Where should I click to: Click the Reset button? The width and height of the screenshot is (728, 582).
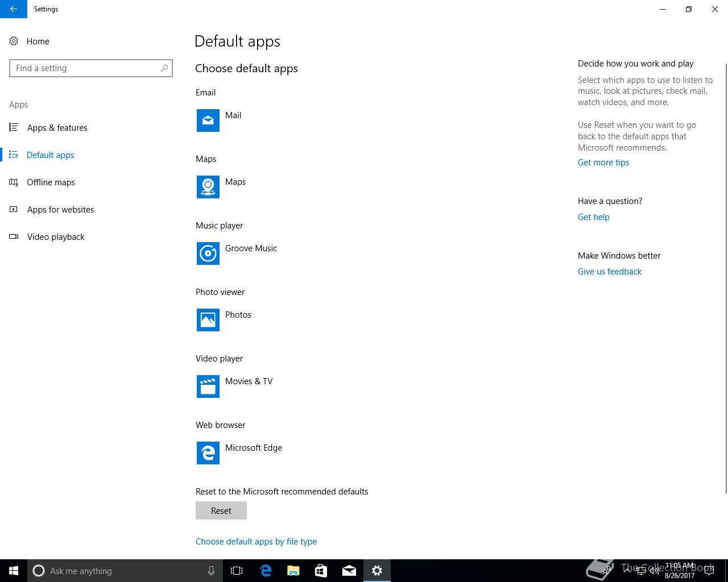click(x=221, y=510)
